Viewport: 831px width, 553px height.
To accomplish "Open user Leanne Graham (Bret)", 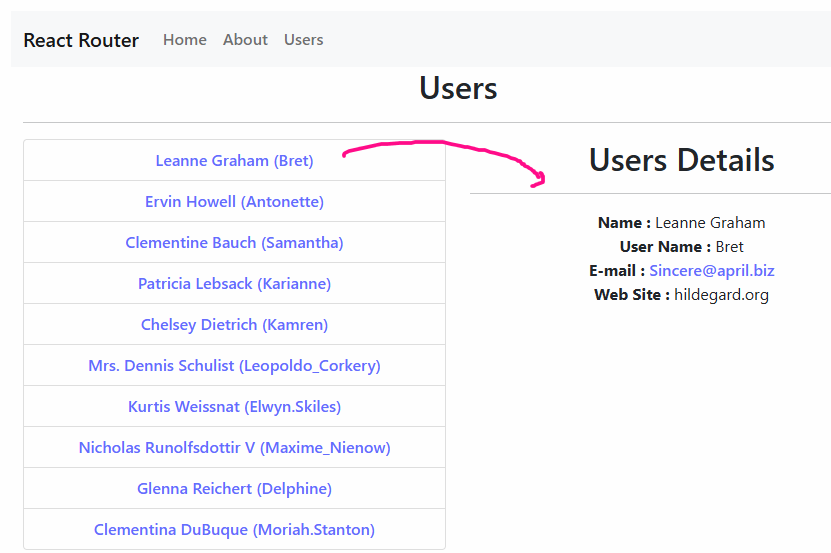I will click(234, 161).
